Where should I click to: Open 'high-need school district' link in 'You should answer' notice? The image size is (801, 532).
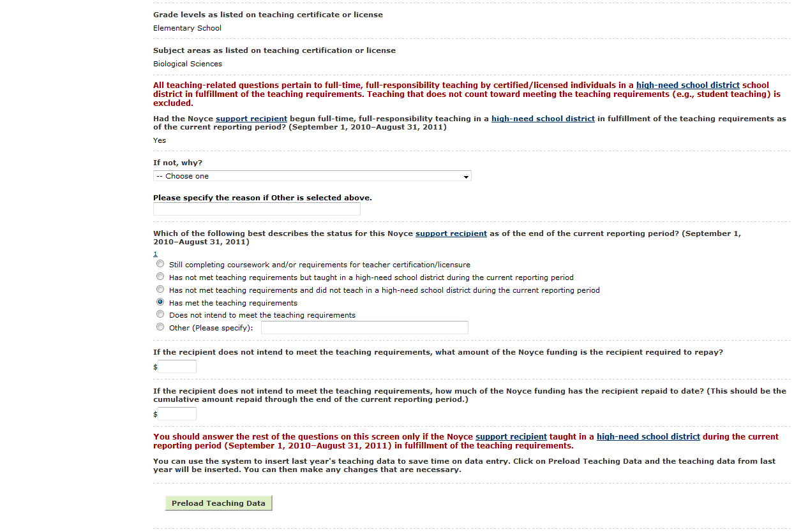click(648, 437)
